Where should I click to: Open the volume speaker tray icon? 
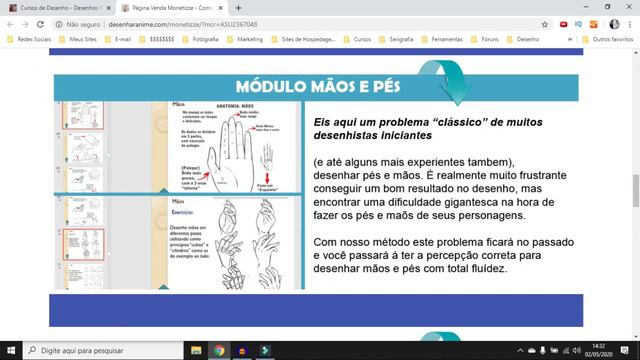pyautogui.click(x=577, y=351)
